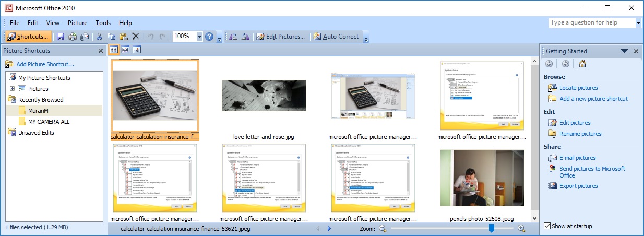Open the View menu
644x236 pixels.
tap(53, 23)
